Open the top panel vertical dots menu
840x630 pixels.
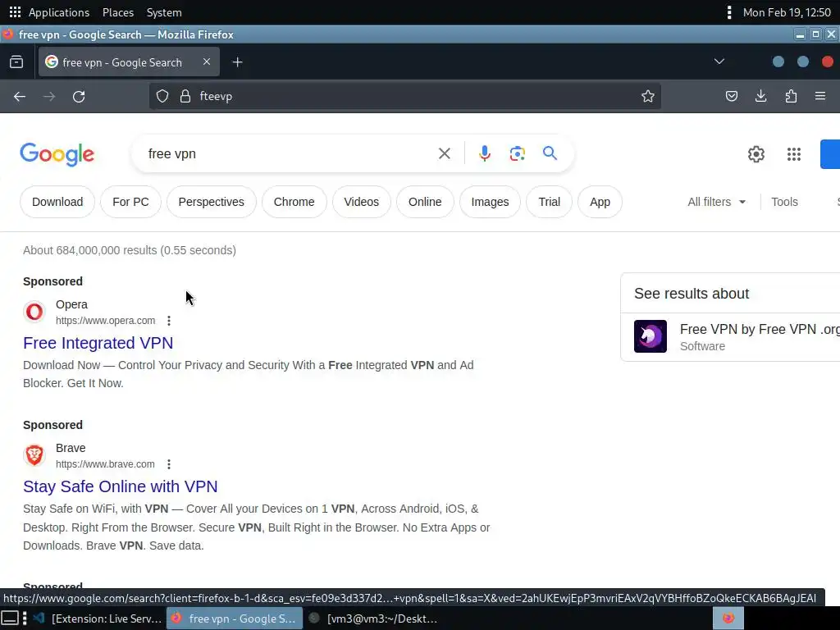pyautogui.click(x=728, y=12)
